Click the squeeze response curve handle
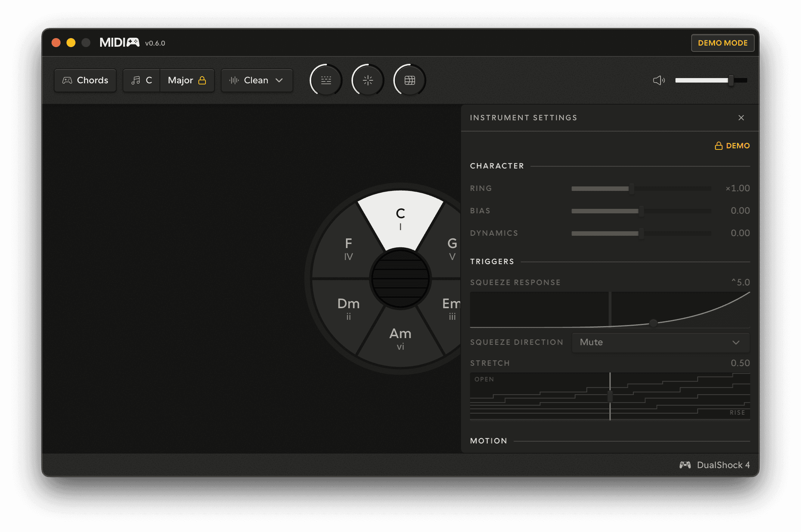The image size is (801, 532). tap(653, 323)
